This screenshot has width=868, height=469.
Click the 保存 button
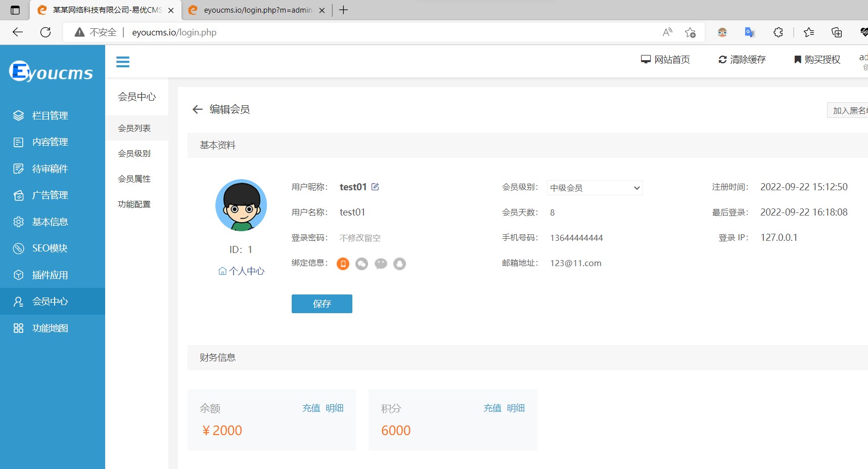pyautogui.click(x=322, y=304)
